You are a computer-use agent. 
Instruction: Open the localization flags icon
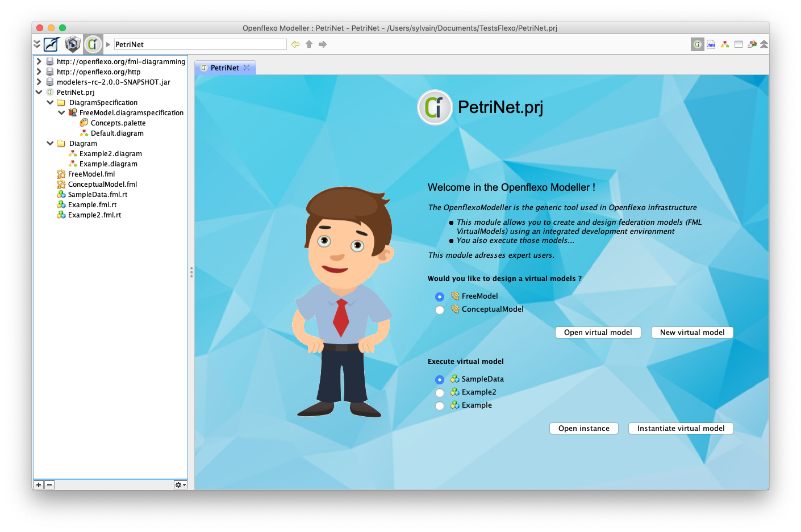tap(752, 44)
